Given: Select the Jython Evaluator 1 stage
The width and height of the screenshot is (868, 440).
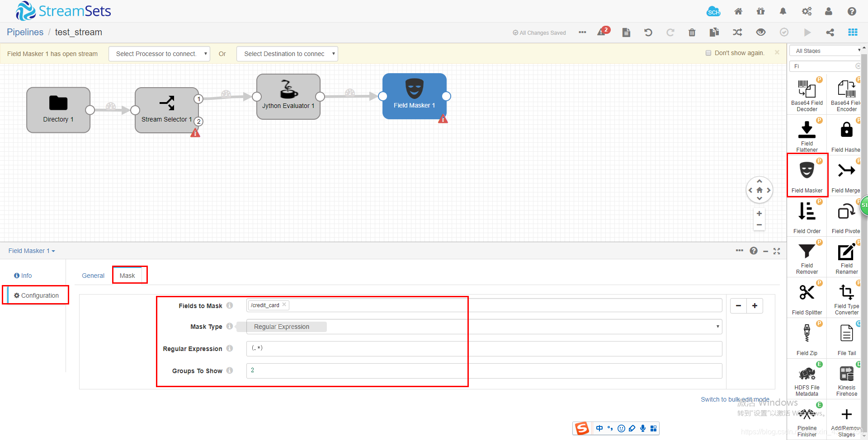Looking at the screenshot, I should pos(288,96).
